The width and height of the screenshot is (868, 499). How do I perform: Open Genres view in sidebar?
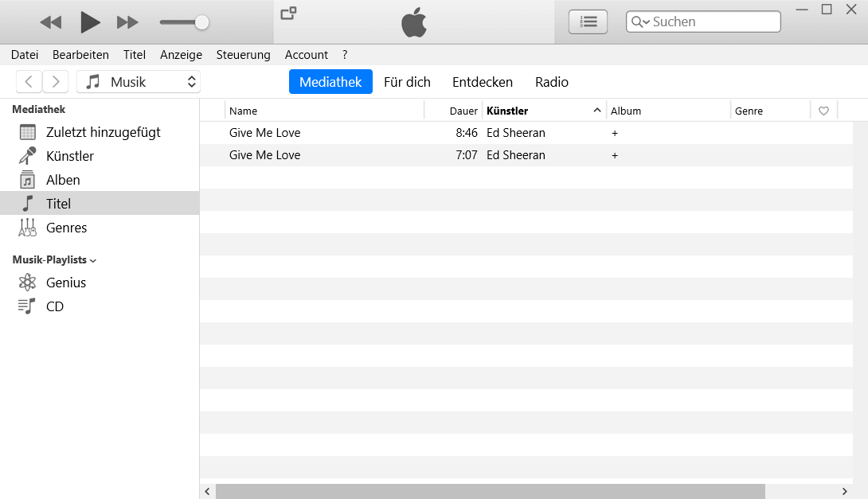100,228
